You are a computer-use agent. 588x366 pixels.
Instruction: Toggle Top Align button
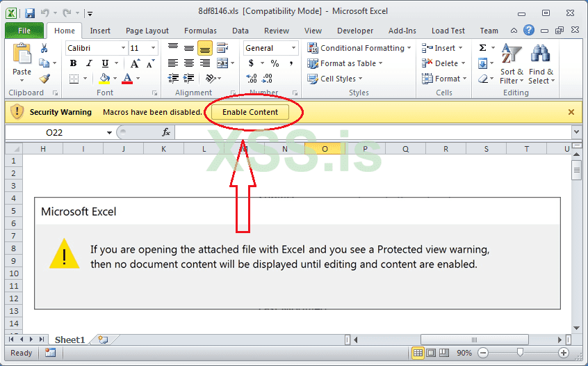[173, 48]
